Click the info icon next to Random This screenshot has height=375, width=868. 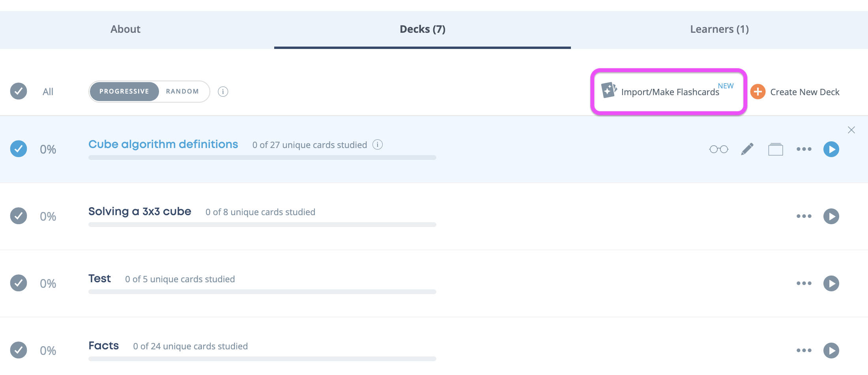pos(223,92)
